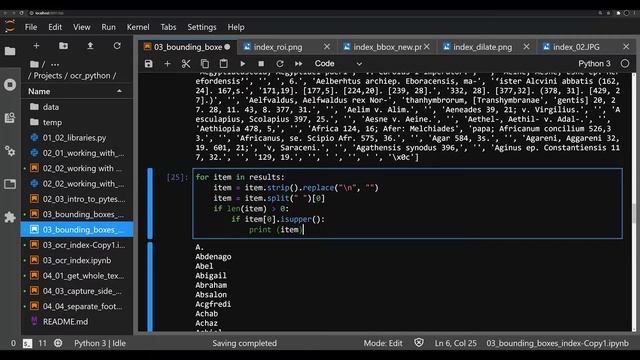Select 03_ocr_index-Copy1 notebook

coord(77,245)
